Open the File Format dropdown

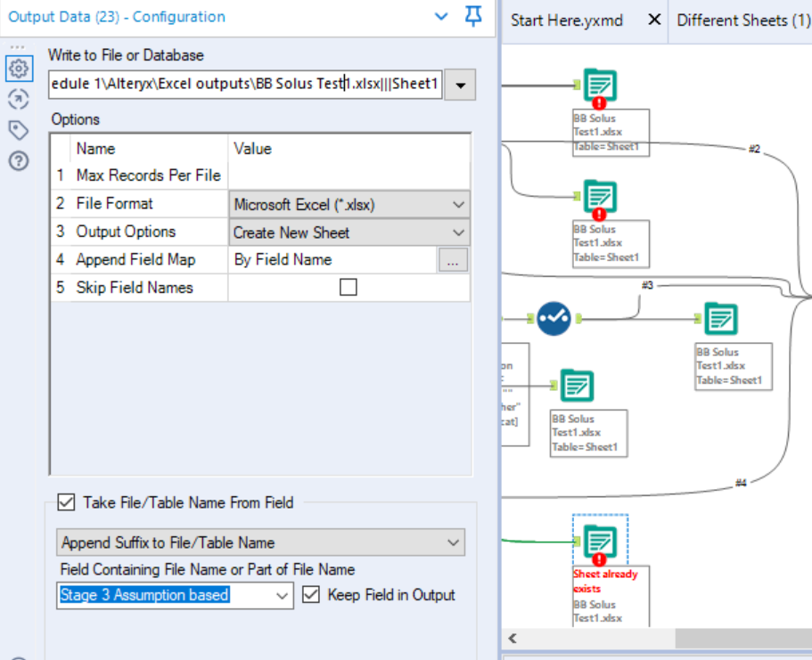(349, 204)
